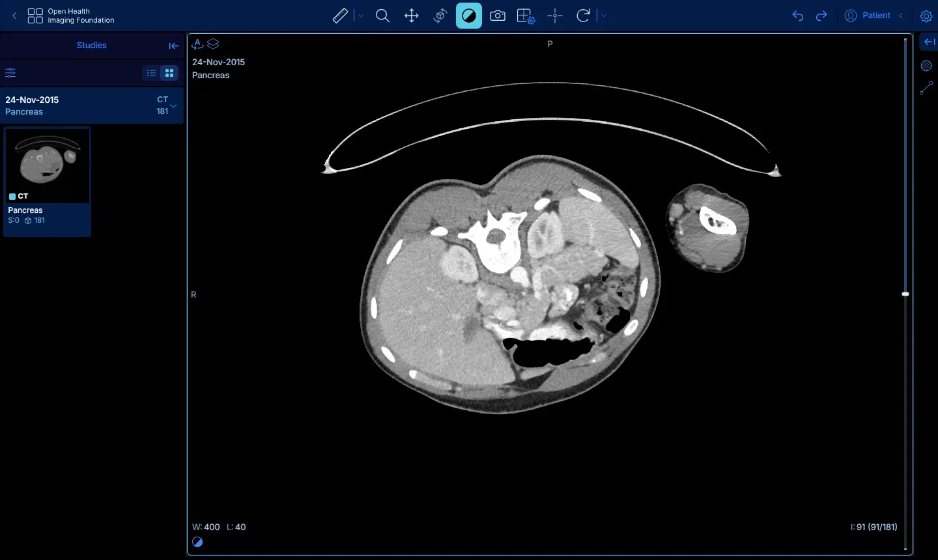The image size is (938, 560).
Task: Click the 'Pancreas' series label under thumbnail
Action: point(25,210)
